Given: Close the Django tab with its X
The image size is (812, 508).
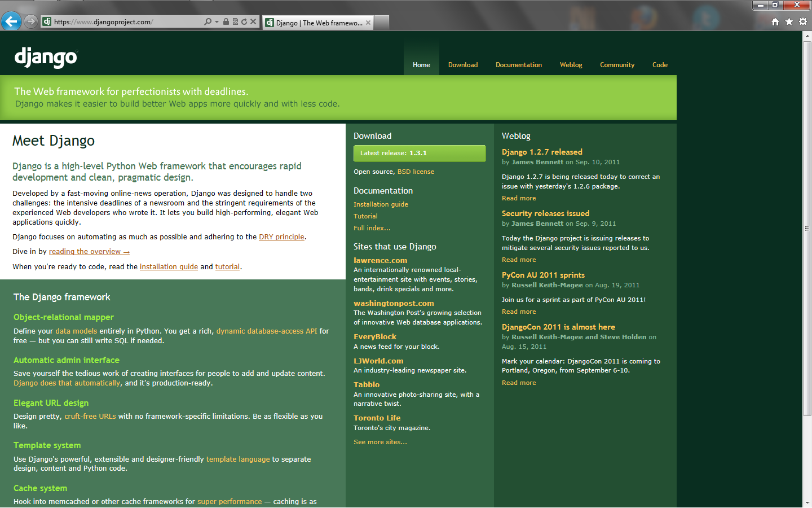Looking at the screenshot, I should click(368, 23).
